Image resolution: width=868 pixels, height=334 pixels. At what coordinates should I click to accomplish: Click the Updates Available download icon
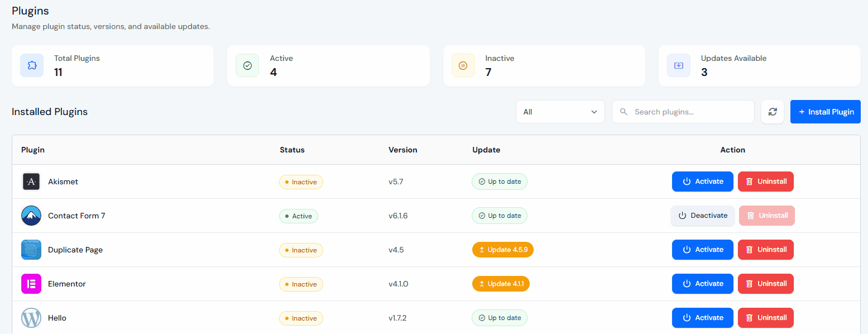point(679,65)
